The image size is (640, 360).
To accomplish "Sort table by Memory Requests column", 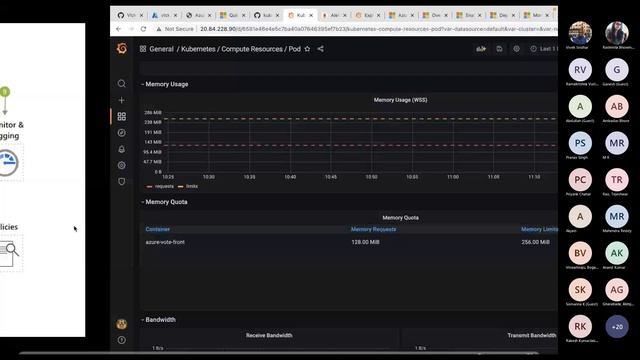I will 373,229.
